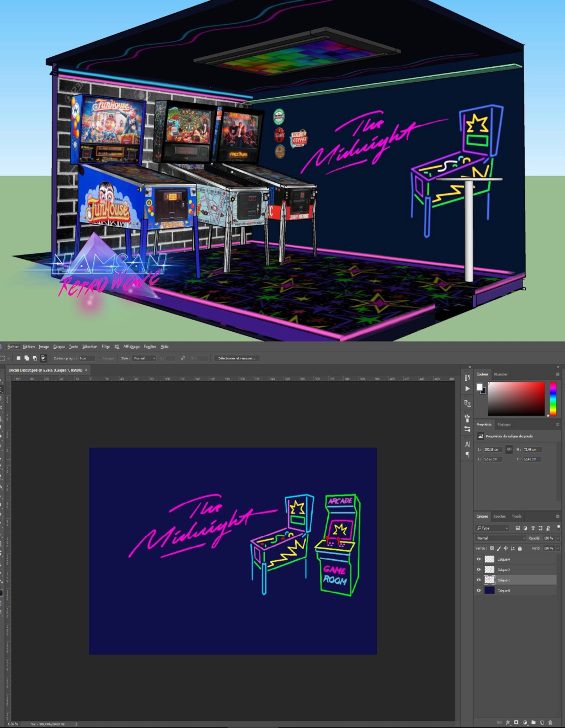The height and width of the screenshot is (728, 565).
Task: Filter layers by adjustment layers icon
Action: click(x=525, y=528)
